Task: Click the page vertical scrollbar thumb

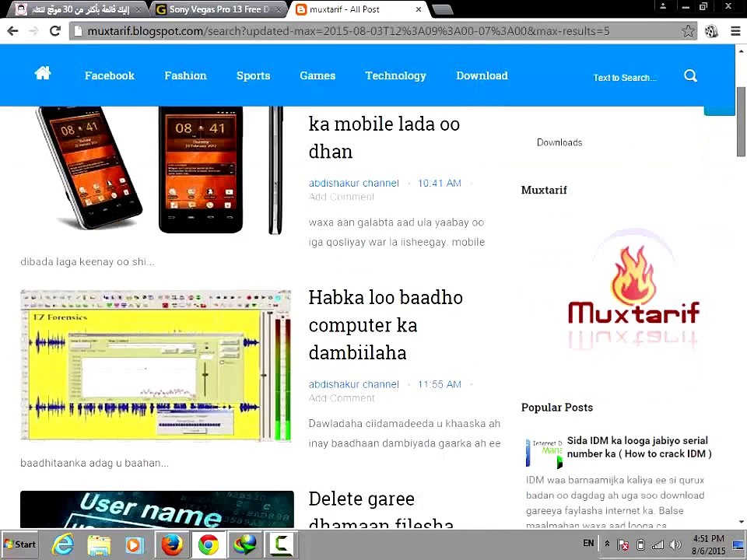Action: 741,121
